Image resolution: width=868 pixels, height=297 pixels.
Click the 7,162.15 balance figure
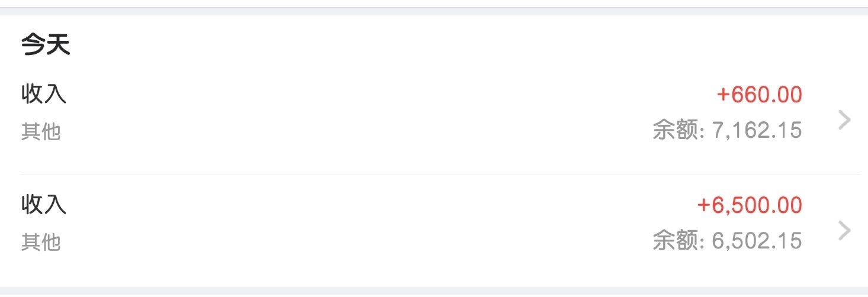757,130
